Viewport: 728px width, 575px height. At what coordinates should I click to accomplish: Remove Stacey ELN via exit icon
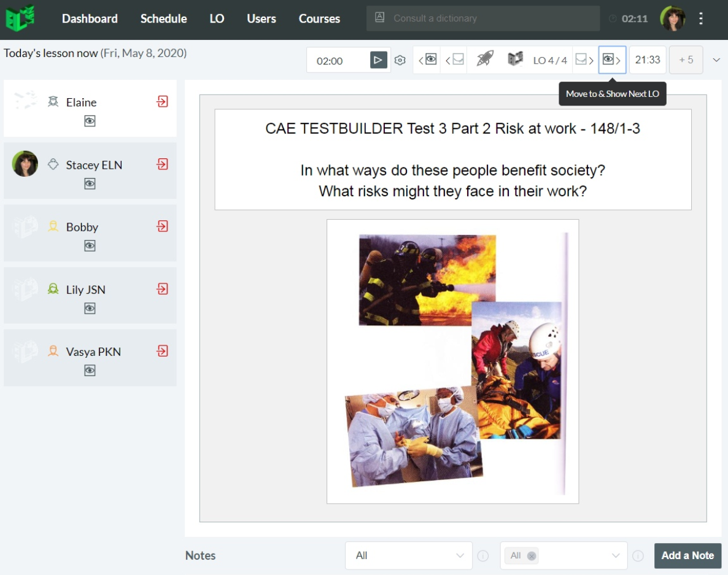click(163, 164)
